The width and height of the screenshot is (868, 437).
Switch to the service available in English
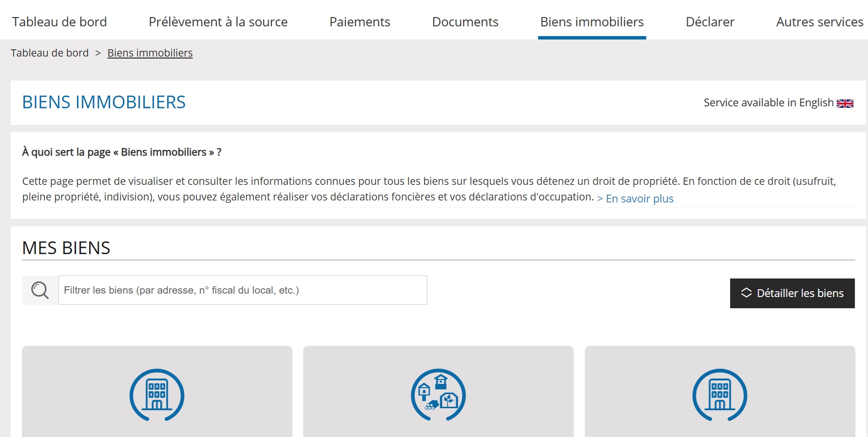[x=768, y=102]
